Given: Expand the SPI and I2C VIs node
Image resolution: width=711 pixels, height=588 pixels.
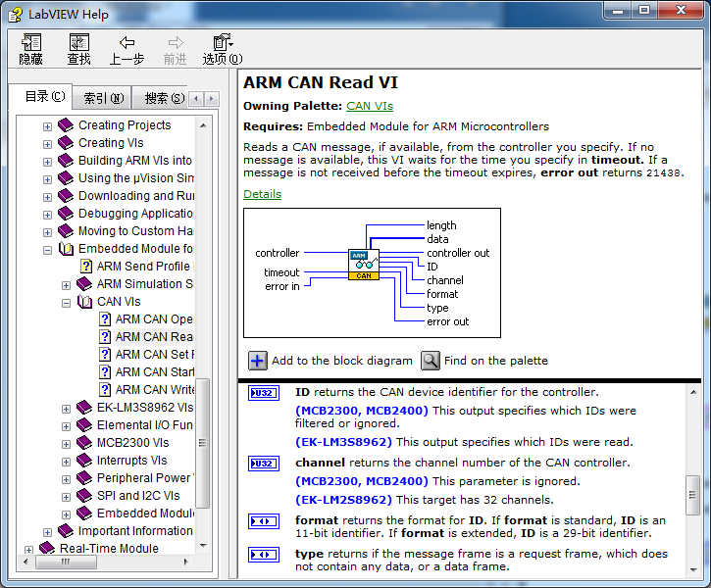Looking at the screenshot, I should (x=66, y=498).
